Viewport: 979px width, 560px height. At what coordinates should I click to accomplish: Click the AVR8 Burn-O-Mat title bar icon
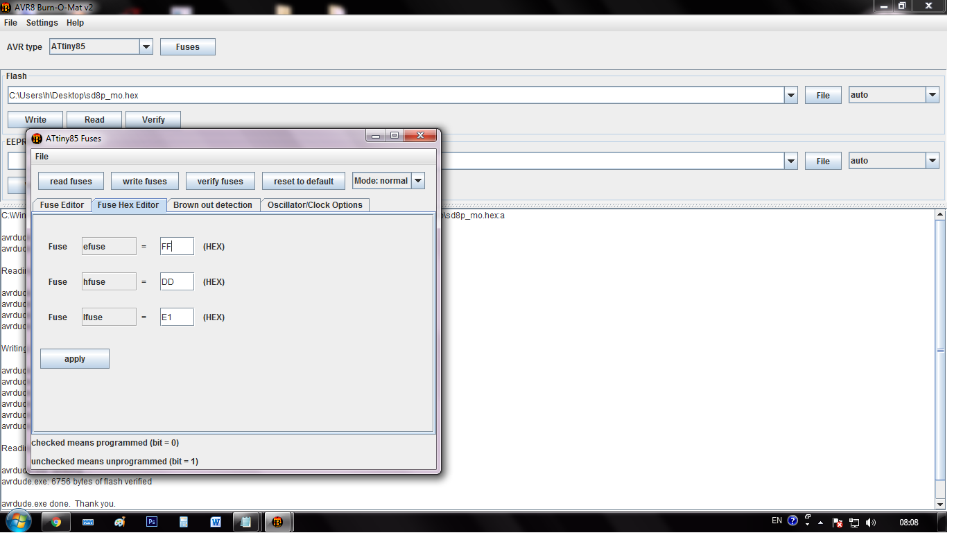coord(6,6)
